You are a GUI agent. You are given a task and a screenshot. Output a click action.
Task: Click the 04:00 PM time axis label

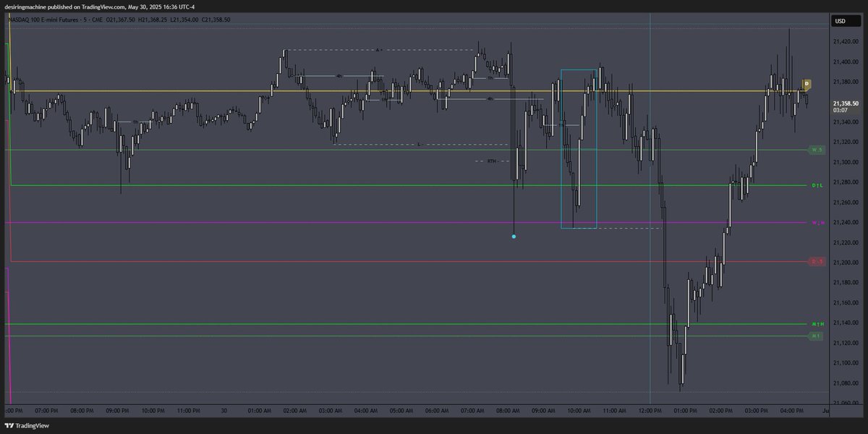pos(791,411)
